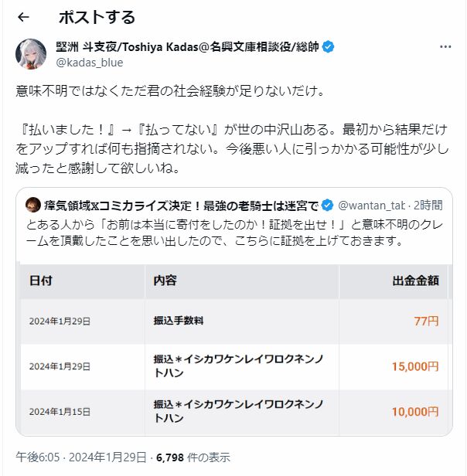Click the 15,000円 amount
The width and height of the screenshot is (467, 476).
(415, 365)
